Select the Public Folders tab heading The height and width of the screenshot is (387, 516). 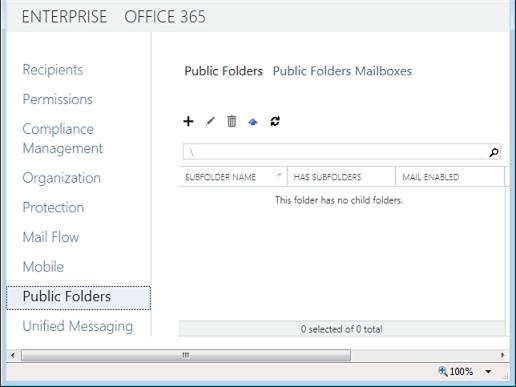[x=224, y=71]
